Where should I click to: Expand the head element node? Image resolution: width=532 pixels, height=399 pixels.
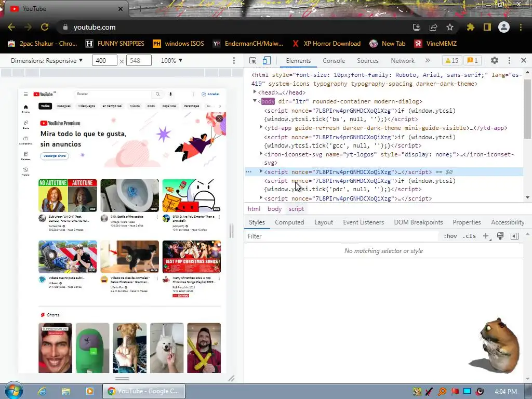click(255, 92)
